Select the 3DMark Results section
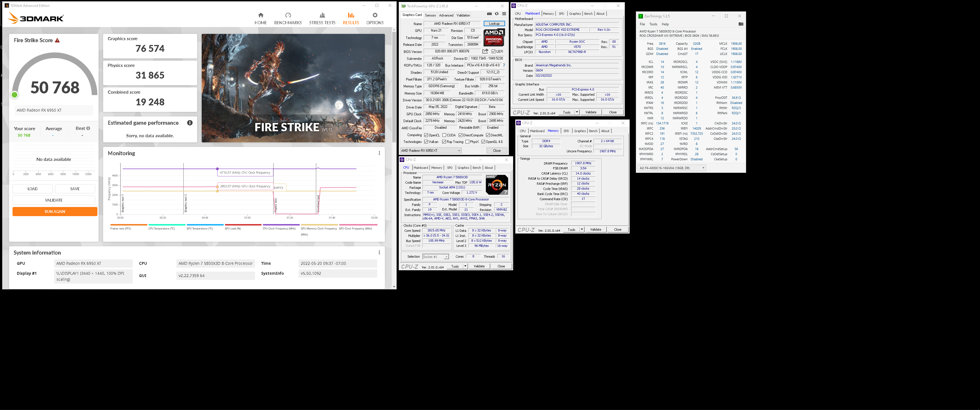 351,18
